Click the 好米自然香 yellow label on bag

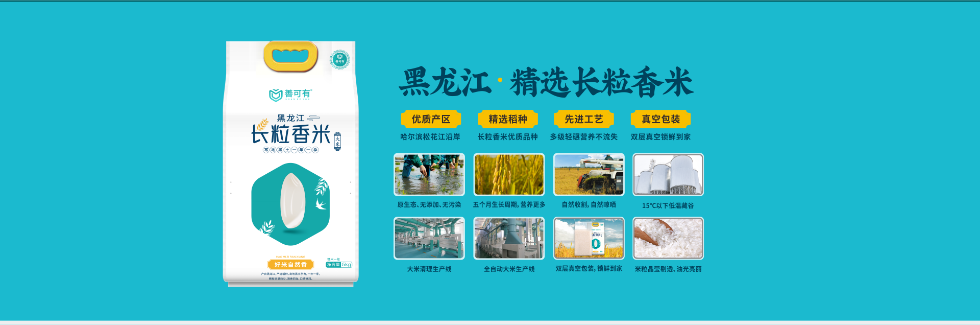[x=290, y=265]
